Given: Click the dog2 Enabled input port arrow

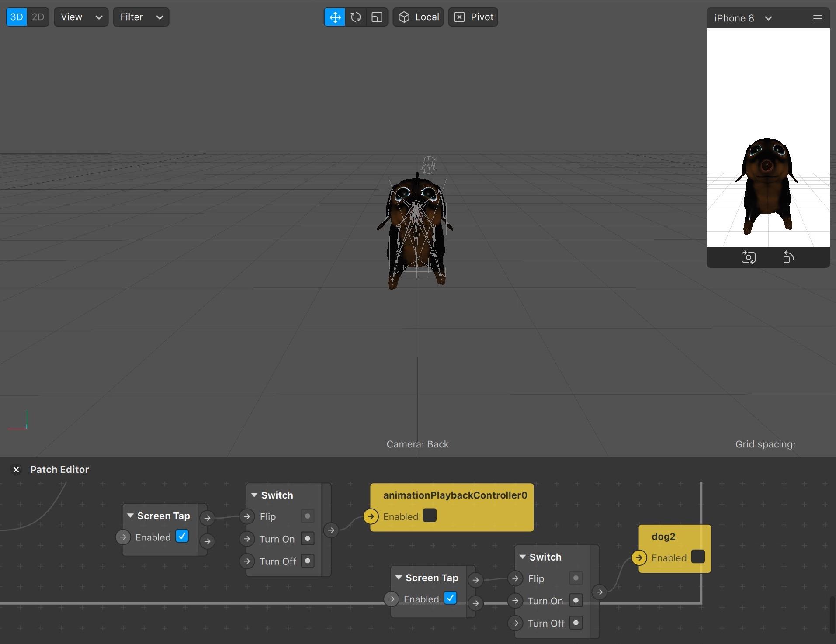Looking at the screenshot, I should pos(639,558).
